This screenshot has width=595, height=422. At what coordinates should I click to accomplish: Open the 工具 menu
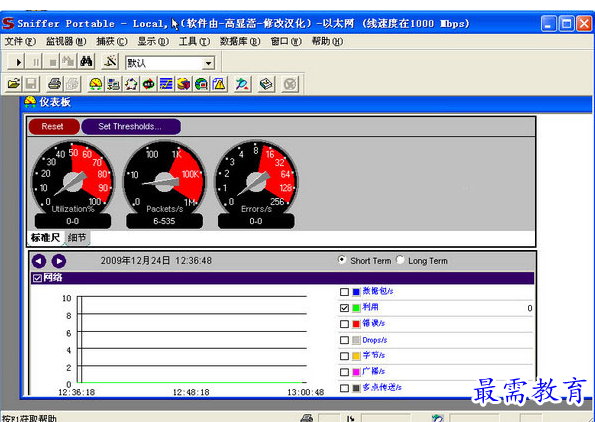point(194,41)
